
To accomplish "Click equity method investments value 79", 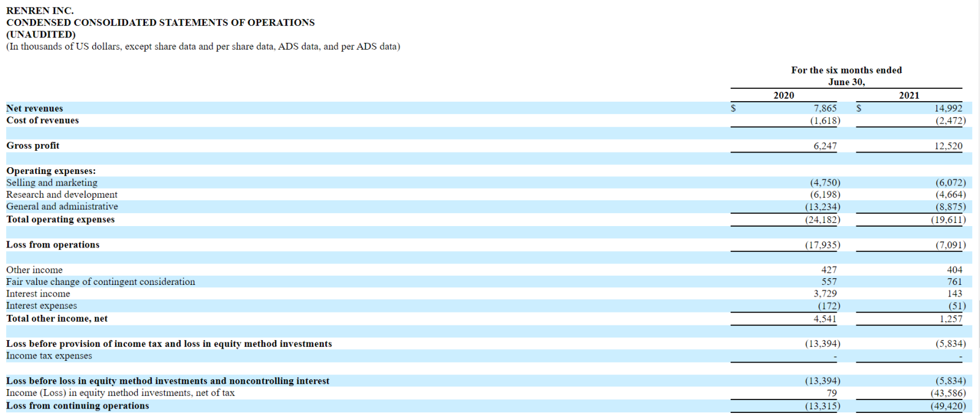I will coord(831,393).
